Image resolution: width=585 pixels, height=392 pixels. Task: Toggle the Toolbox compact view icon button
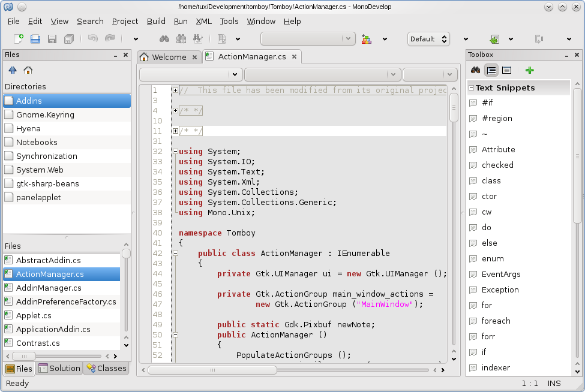(506, 70)
